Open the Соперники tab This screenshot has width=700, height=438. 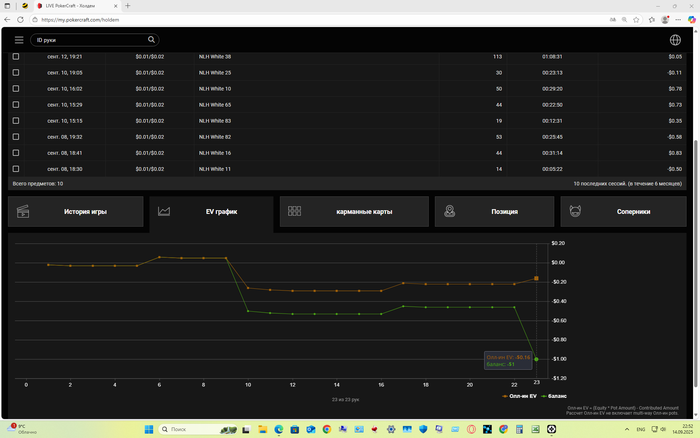623,212
